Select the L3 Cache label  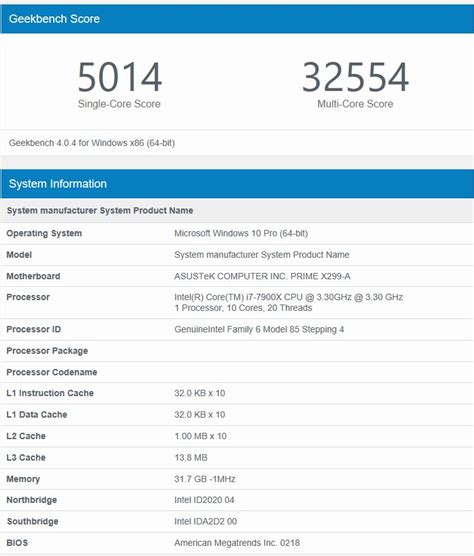(26, 457)
